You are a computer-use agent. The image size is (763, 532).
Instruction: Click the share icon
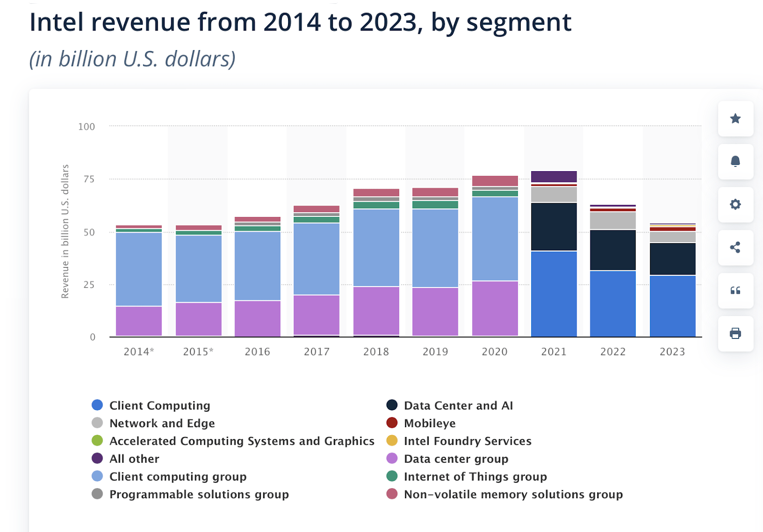[x=735, y=247]
